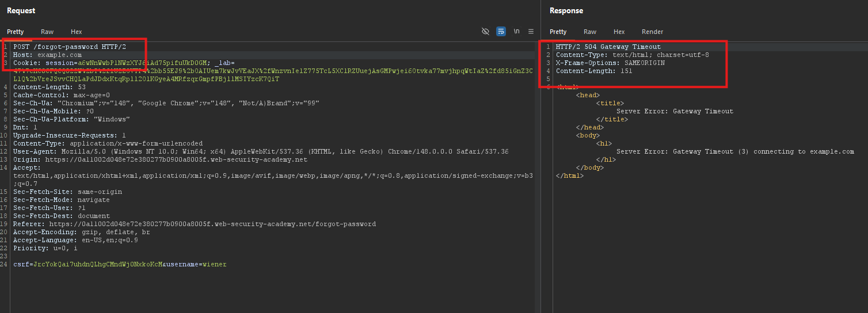Click the 'Cache-Control: max-age=0' header
The width and height of the screenshot is (868, 313).
coord(62,95)
